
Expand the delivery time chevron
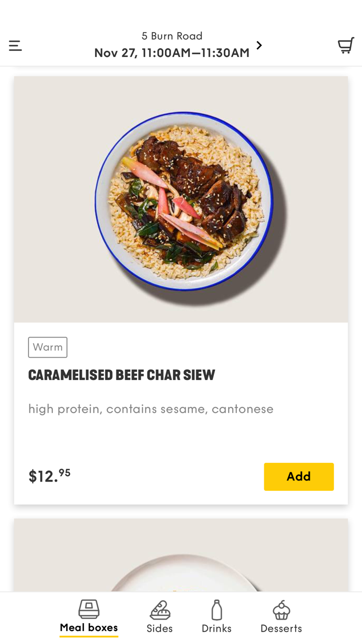pyautogui.click(x=259, y=45)
